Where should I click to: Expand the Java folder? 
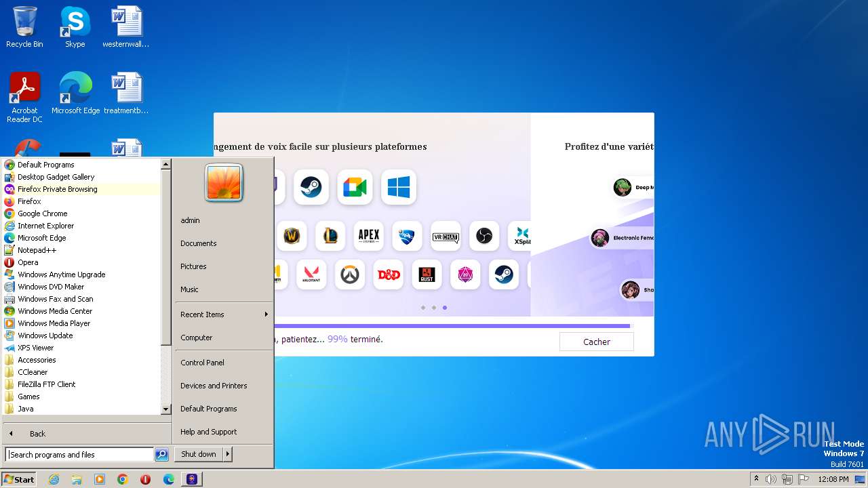click(81, 409)
